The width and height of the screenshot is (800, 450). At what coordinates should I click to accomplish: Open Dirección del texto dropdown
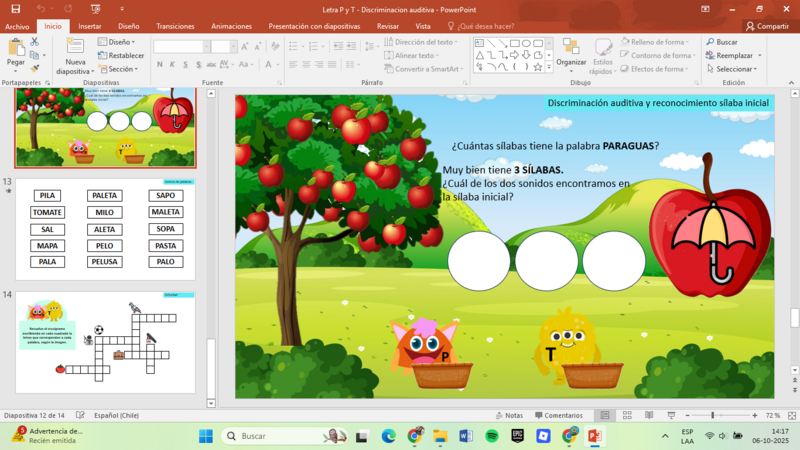click(x=421, y=42)
